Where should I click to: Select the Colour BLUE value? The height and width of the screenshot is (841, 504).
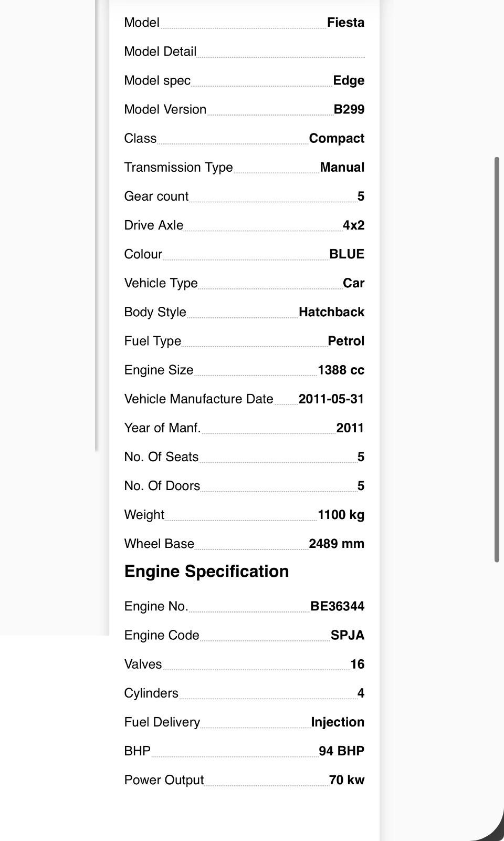point(346,254)
